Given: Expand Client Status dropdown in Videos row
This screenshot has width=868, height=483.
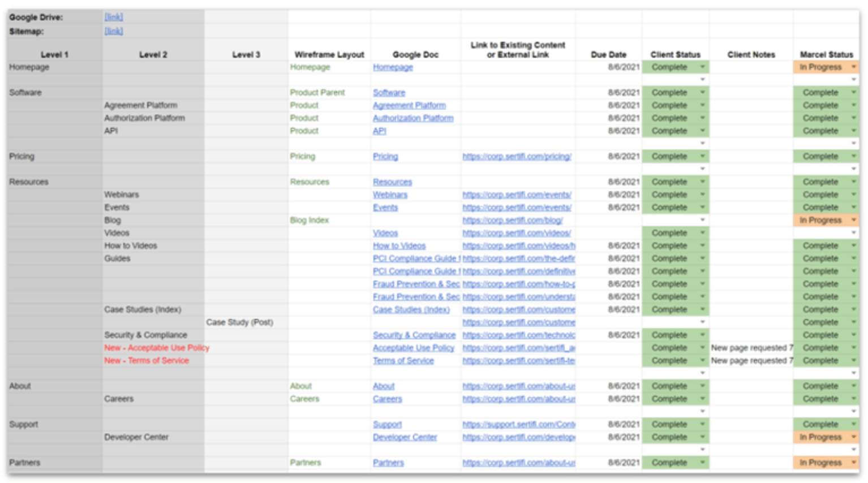Looking at the screenshot, I should click(x=702, y=233).
